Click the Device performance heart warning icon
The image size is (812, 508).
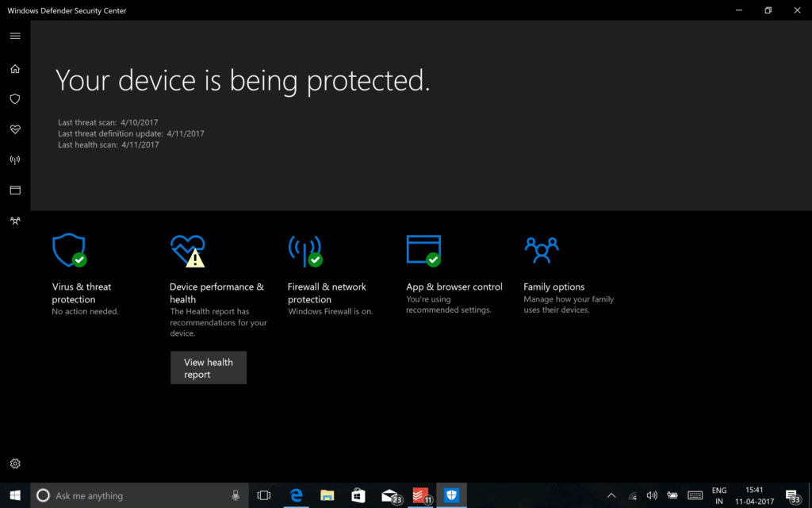[x=187, y=251]
